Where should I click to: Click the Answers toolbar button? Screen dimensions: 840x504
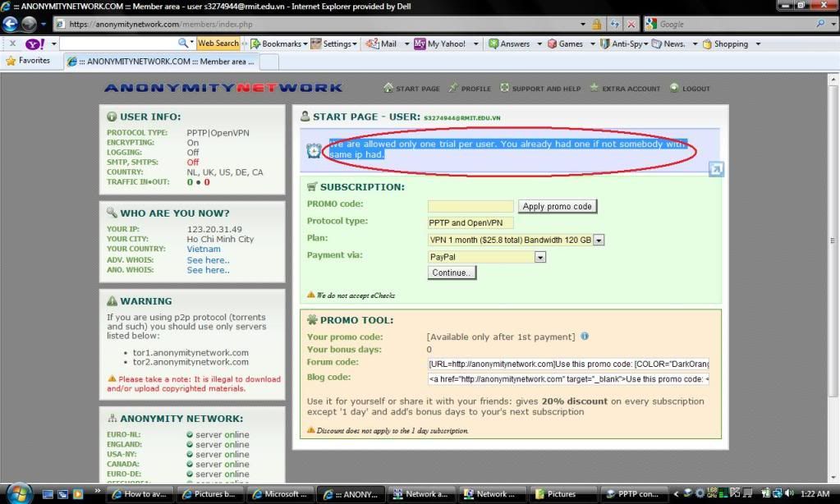(x=509, y=44)
